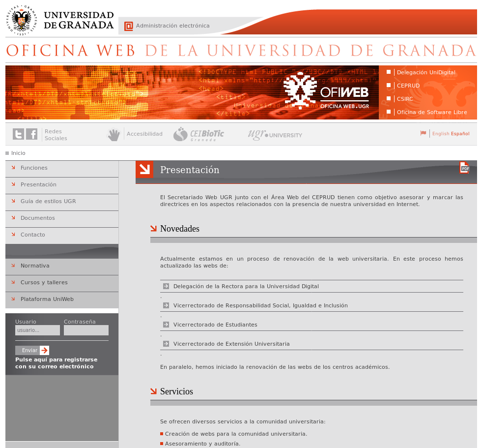The height and width of the screenshot is (448, 481).
Task: Click the Inicio breadcrumb
Action: click(18, 153)
